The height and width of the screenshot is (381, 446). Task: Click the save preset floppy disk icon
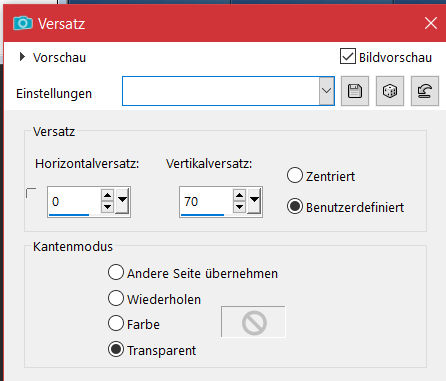(355, 91)
